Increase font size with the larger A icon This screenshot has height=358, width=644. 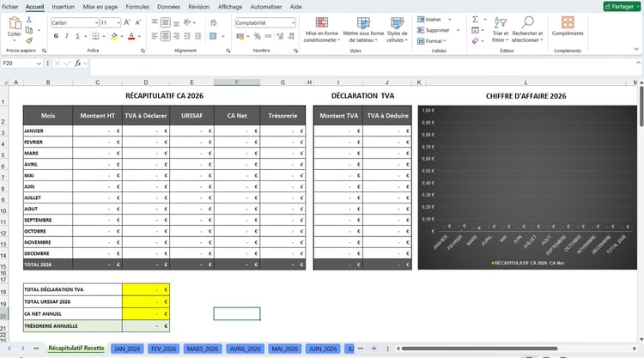pyautogui.click(x=127, y=22)
